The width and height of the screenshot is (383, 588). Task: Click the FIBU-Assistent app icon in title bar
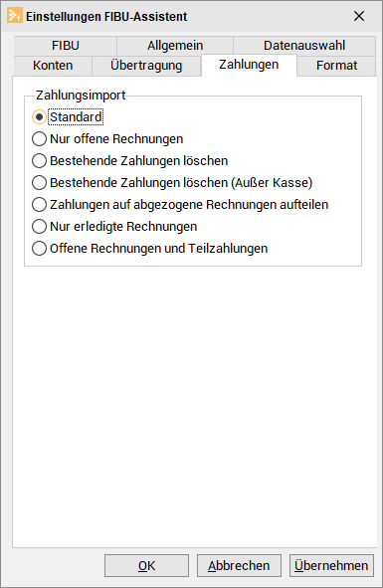pos(15,16)
